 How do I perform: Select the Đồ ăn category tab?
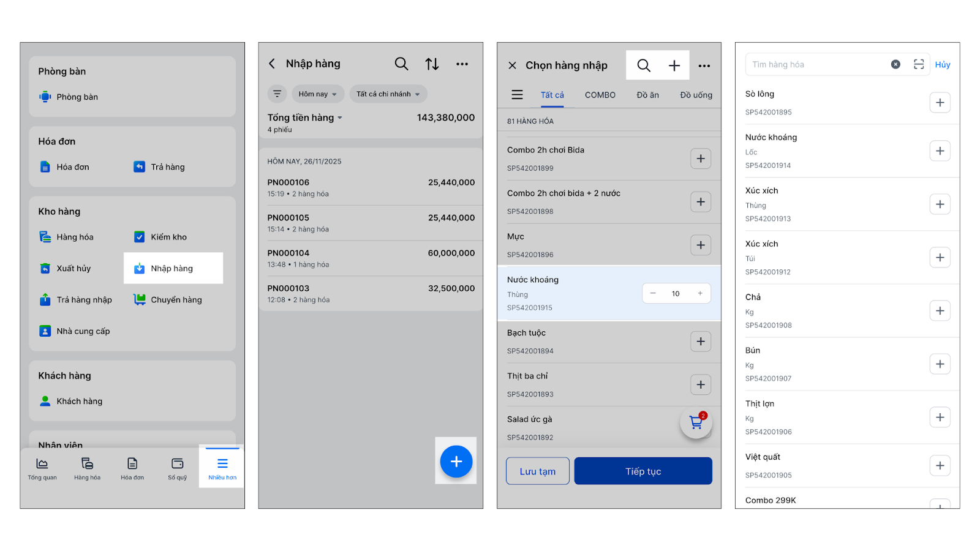[x=647, y=95]
